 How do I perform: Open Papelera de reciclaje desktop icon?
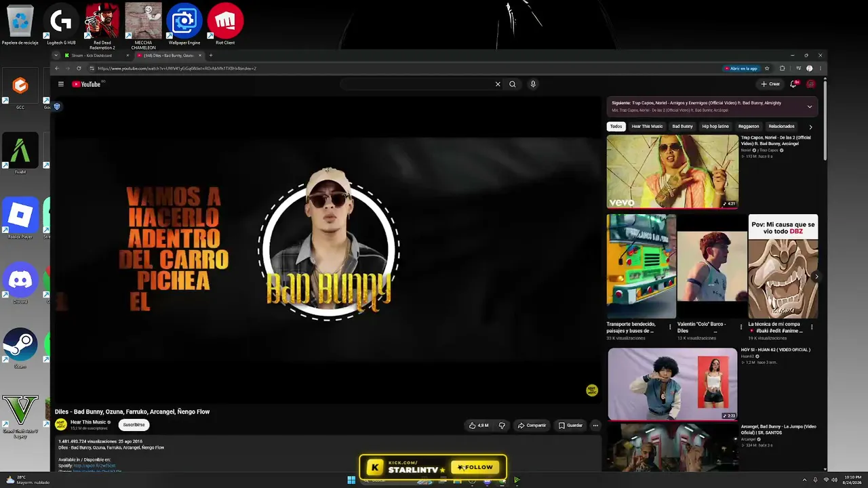pyautogui.click(x=20, y=26)
